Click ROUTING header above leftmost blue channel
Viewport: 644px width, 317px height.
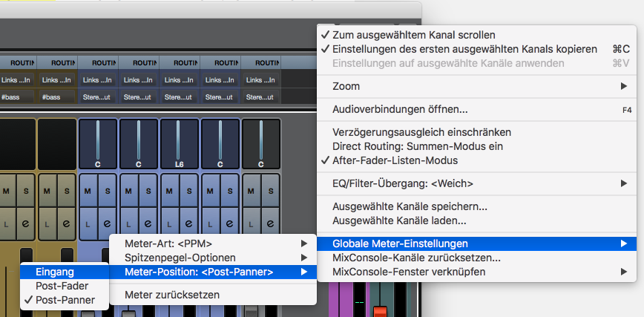[98, 63]
